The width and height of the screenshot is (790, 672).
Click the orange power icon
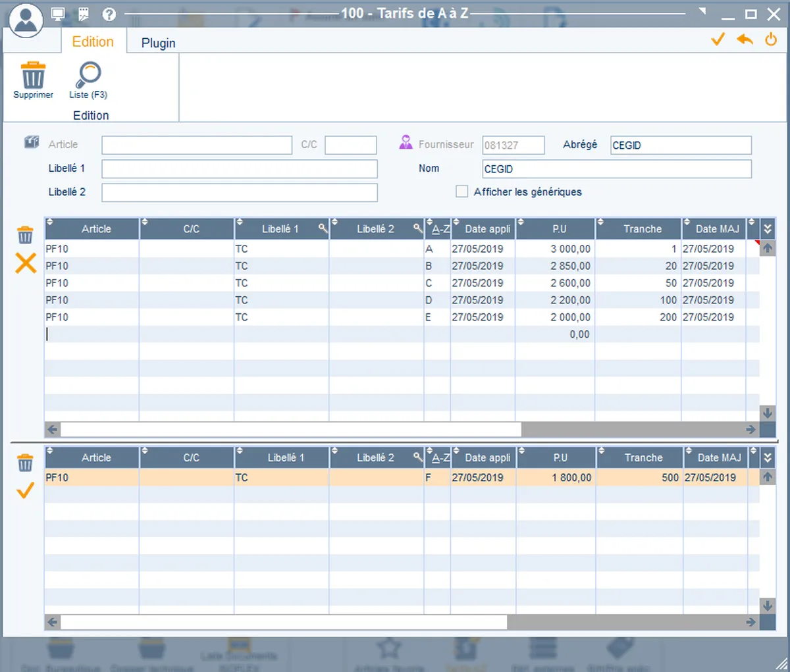[x=771, y=39]
